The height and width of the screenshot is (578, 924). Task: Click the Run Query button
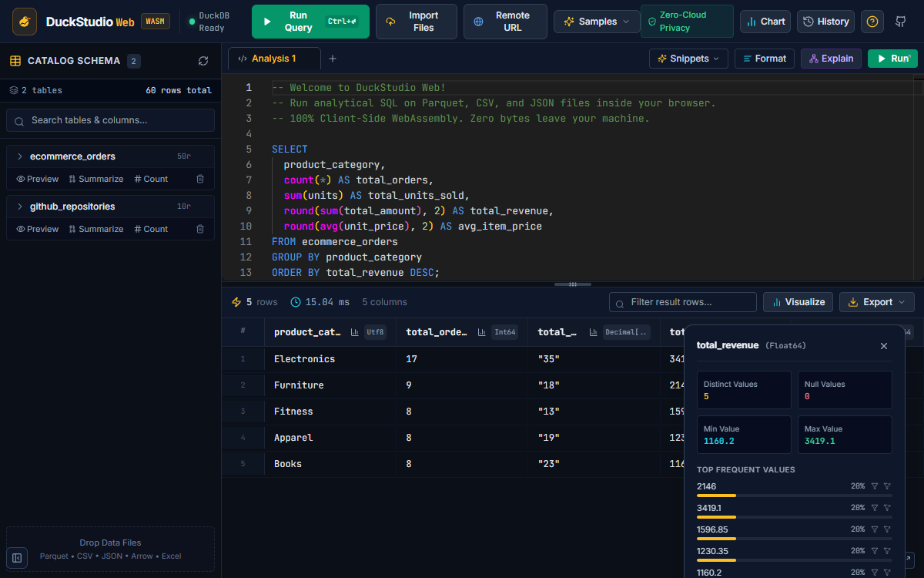[310, 22]
